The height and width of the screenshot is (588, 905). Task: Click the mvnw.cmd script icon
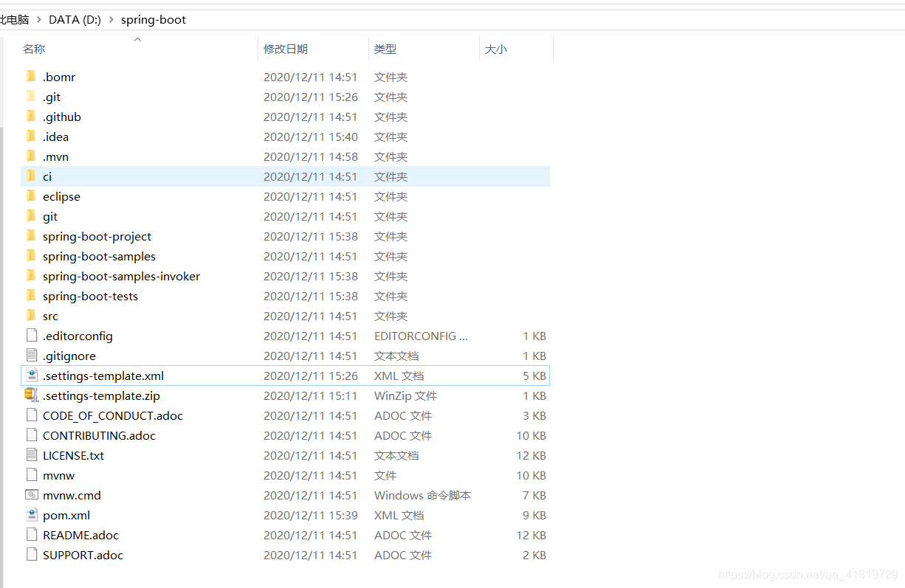pos(31,495)
